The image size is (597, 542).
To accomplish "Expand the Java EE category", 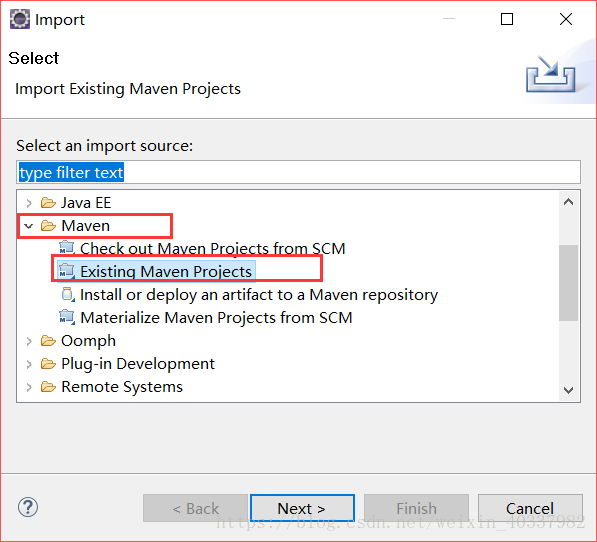I will pyautogui.click(x=29, y=203).
